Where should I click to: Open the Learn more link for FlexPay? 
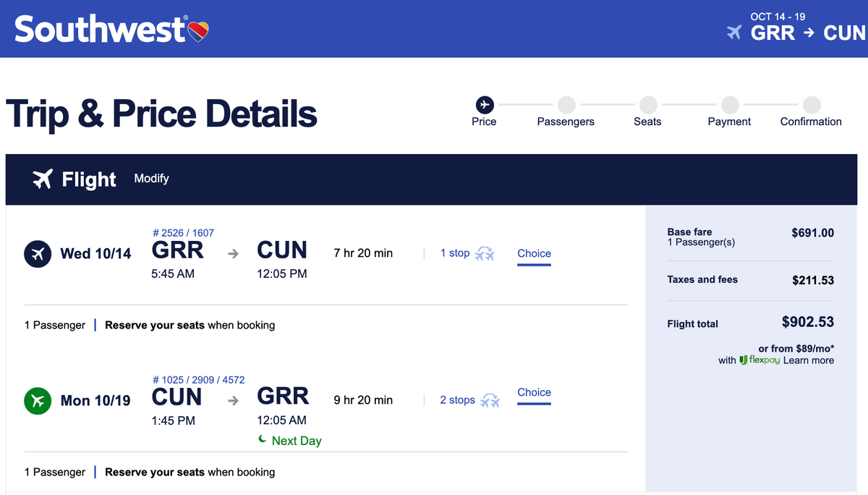(x=809, y=360)
